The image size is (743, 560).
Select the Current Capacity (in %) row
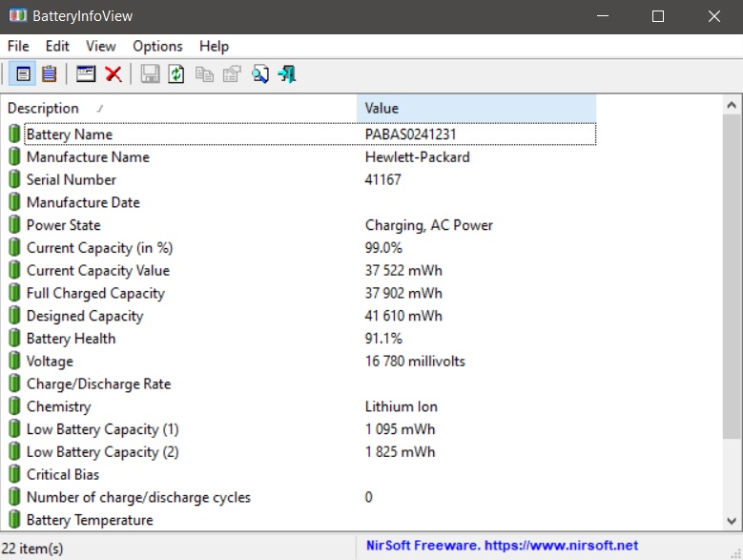(x=299, y=248)
